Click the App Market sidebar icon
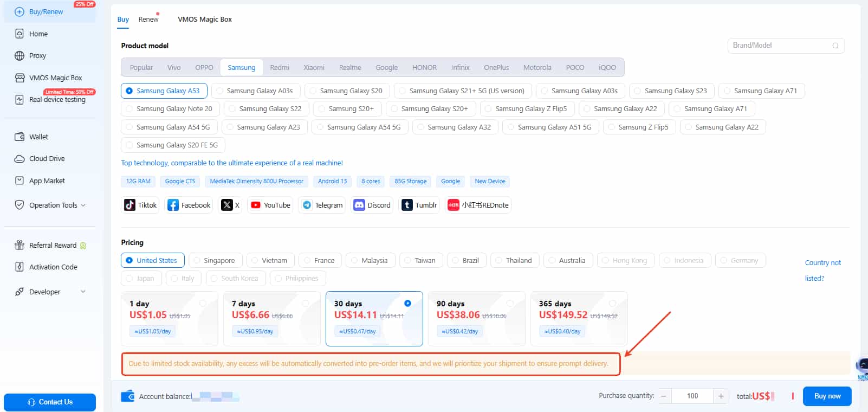 click(x=20, y=181)
